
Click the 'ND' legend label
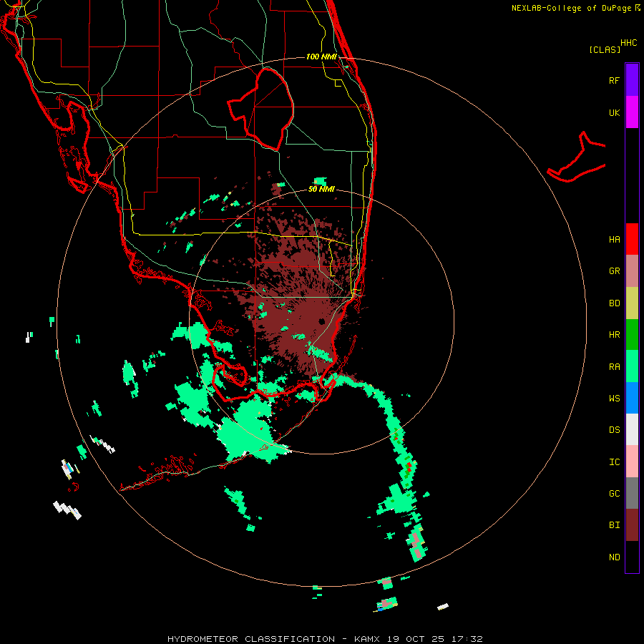pyautogui.click(x=614, y=557)
